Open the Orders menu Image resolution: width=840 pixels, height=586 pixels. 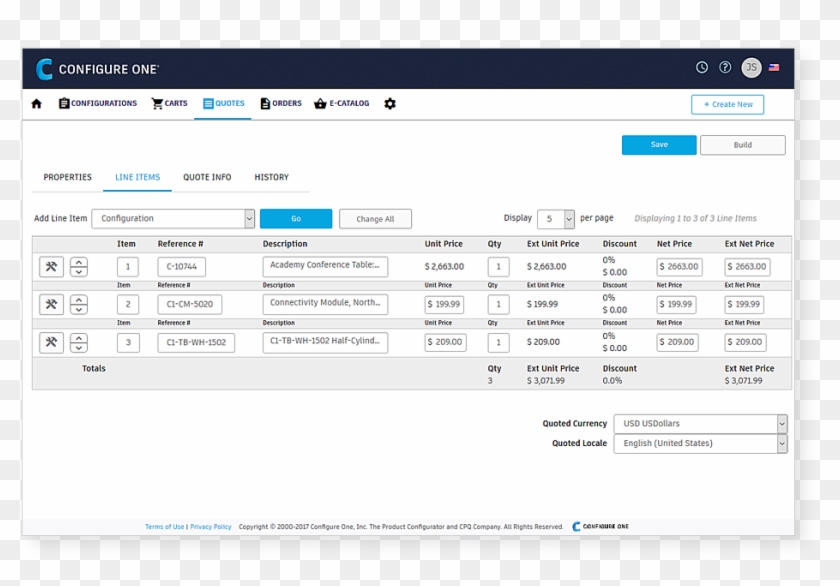(281, 104)
